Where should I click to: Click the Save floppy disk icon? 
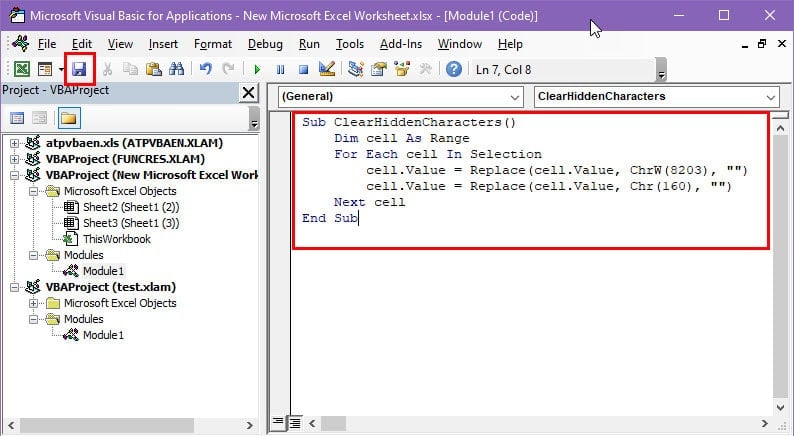click(x=79, y=69)
